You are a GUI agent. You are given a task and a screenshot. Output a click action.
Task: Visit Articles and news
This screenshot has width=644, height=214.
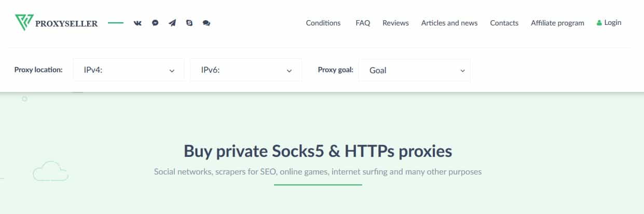pyautogui.click(x=449, y=23)
